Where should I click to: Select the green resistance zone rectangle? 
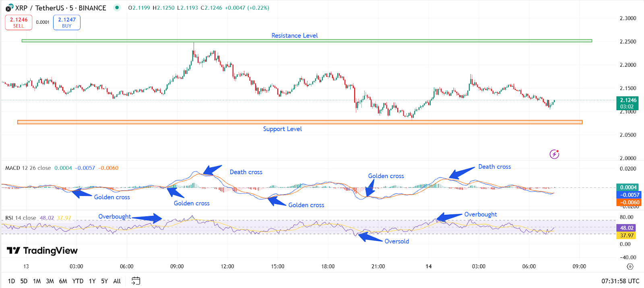coord(307,41)
